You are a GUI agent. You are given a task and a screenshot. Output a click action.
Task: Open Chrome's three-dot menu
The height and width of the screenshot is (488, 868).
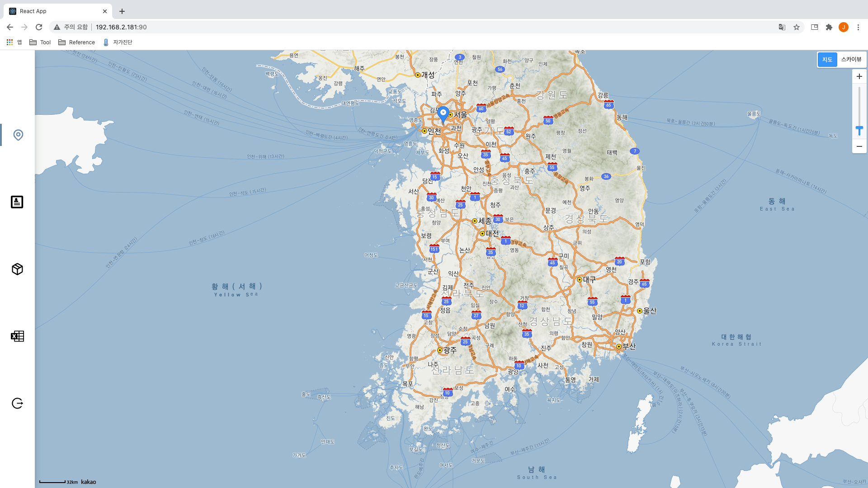(x=858, y=27)
